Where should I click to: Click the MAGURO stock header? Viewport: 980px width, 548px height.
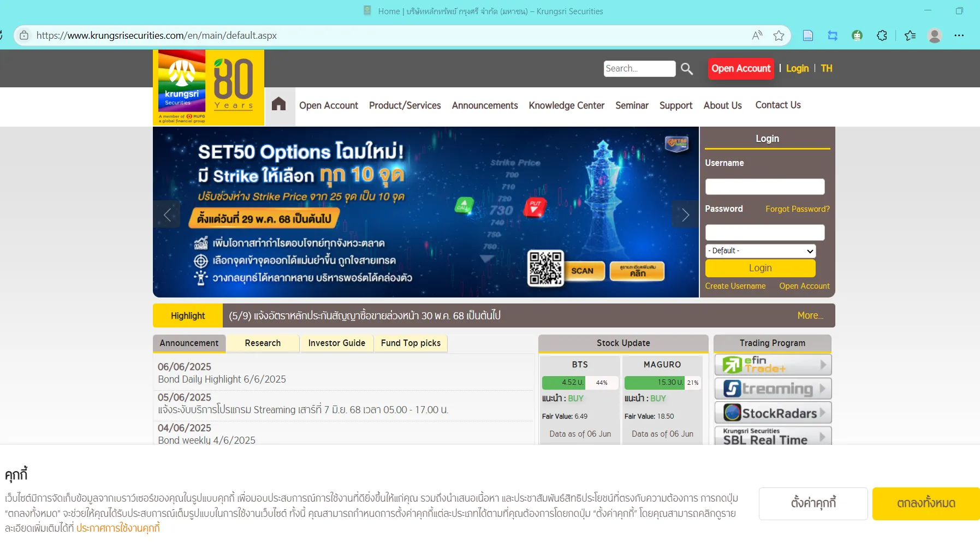662,365
